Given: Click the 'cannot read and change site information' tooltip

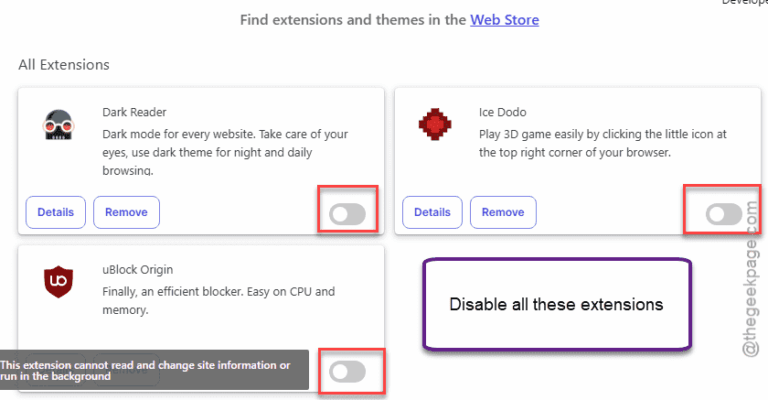Looking at the screenshot, I should 146,371.
